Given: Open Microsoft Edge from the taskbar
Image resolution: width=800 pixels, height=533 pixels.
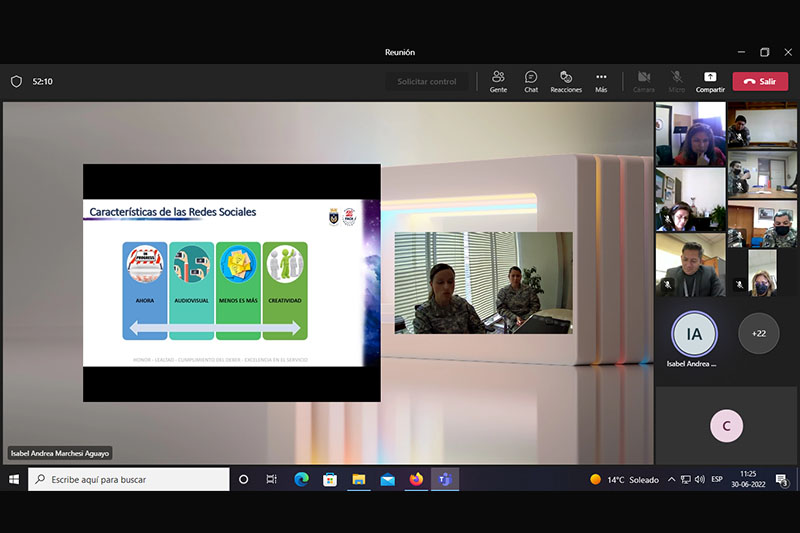Looking at the screenshot, I should pyautogui.click(x=302, y=479).
